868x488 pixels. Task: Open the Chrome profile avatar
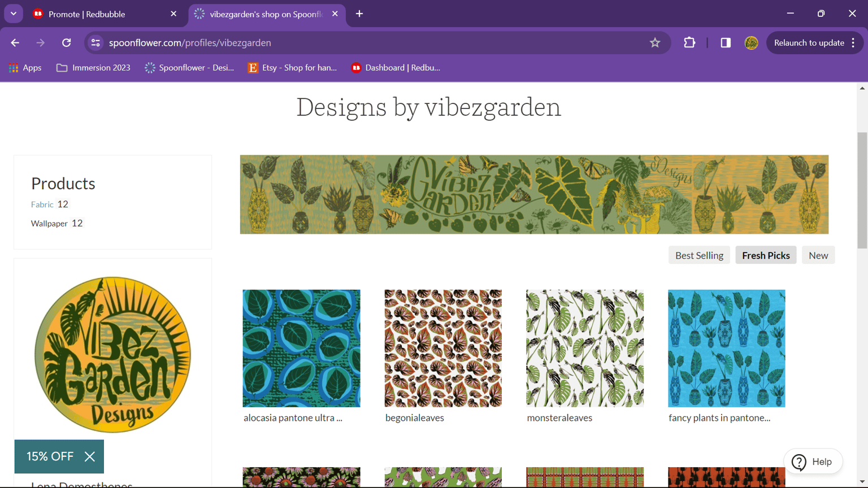[x=751, y=43]
